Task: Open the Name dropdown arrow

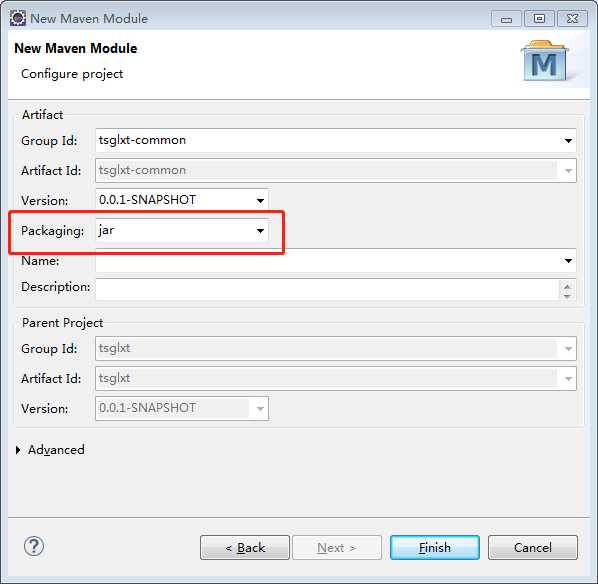Action: pos(568,261)
